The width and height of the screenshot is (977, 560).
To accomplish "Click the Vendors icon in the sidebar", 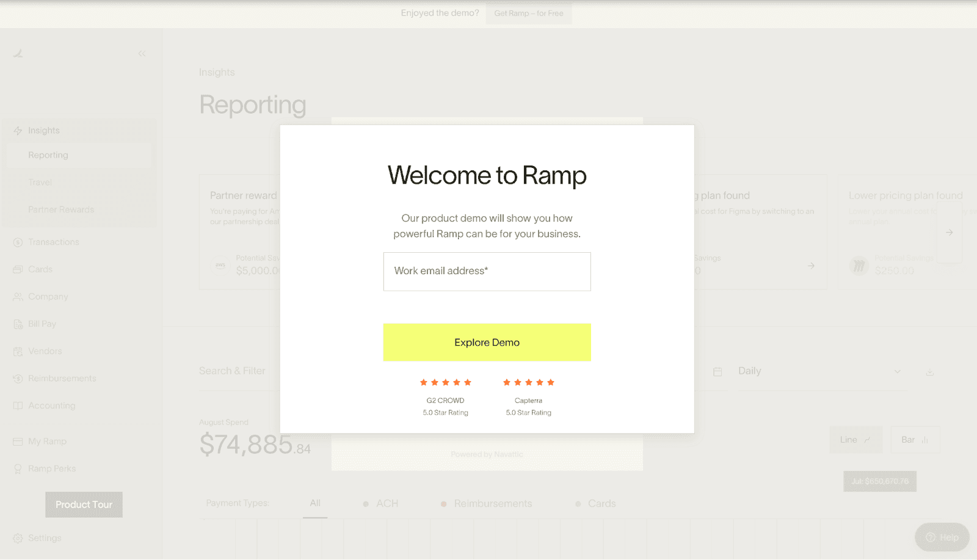I will pos(18,351).
